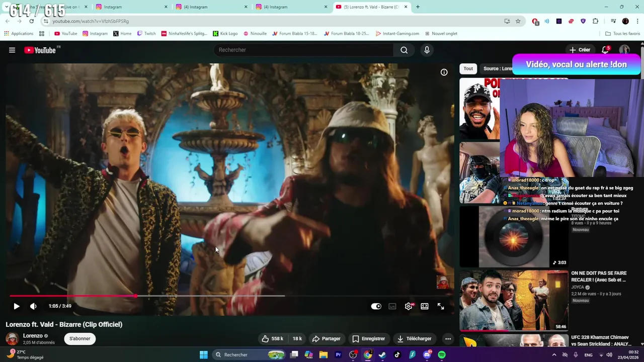The image size is (644, 362).
Task: Enter fullscreen mode on the player
Action: pos(441,306)
